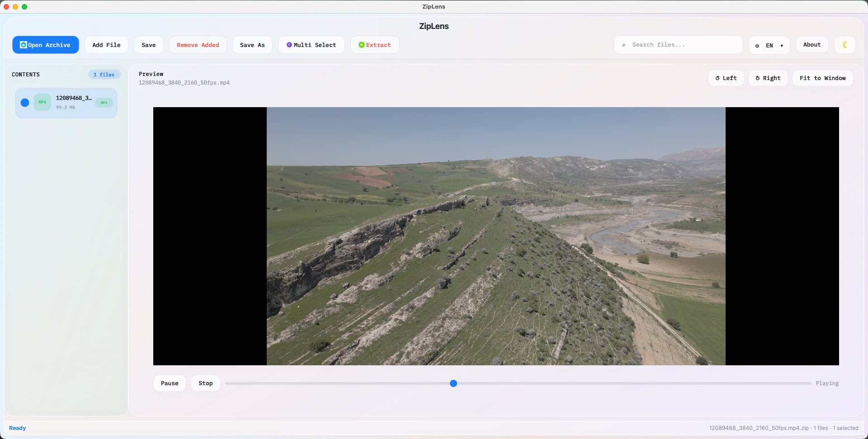Save the archive with Save button

(148, 45)
